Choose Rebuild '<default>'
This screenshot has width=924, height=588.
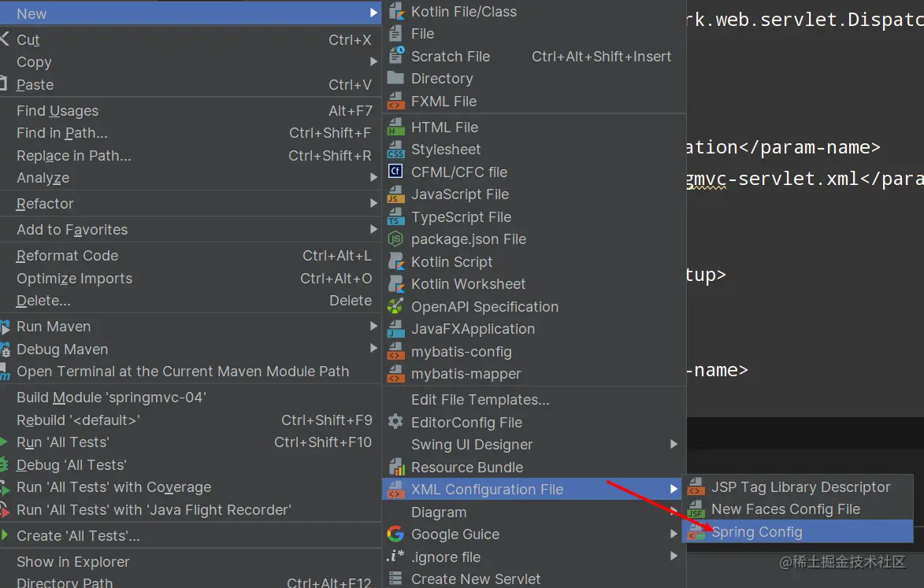[x=190, y=420]
